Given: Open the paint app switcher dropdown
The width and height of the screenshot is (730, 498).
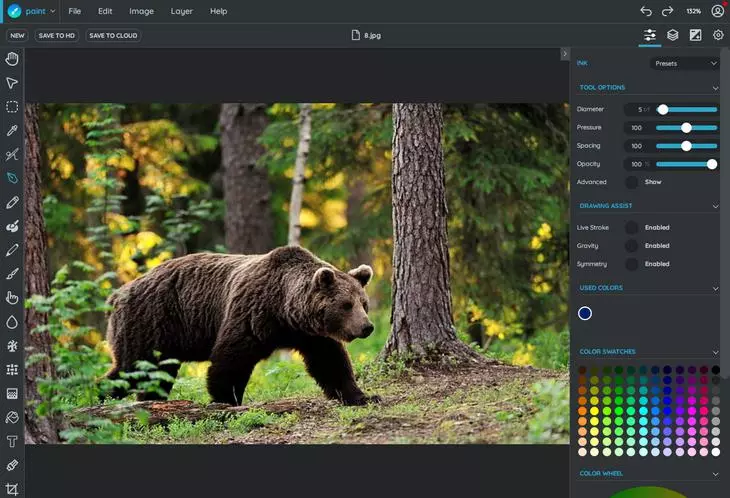Looking at the screenshot, I should coord(53,11).
